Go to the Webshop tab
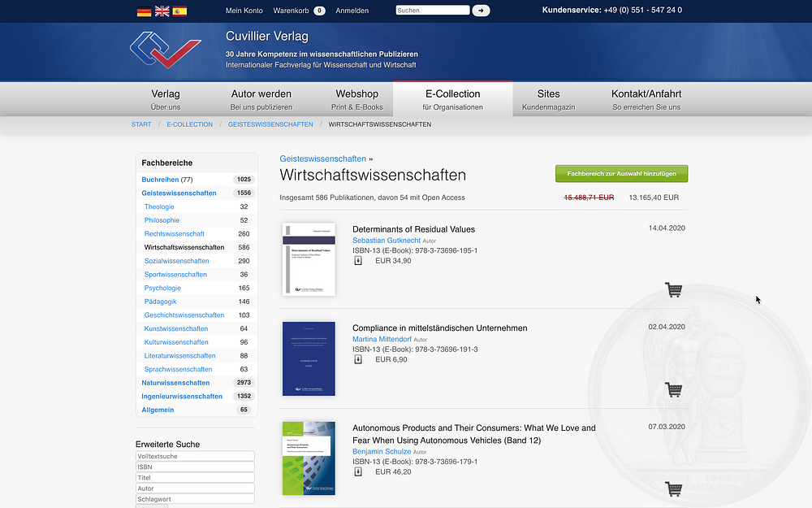 (x=357, y=99)
